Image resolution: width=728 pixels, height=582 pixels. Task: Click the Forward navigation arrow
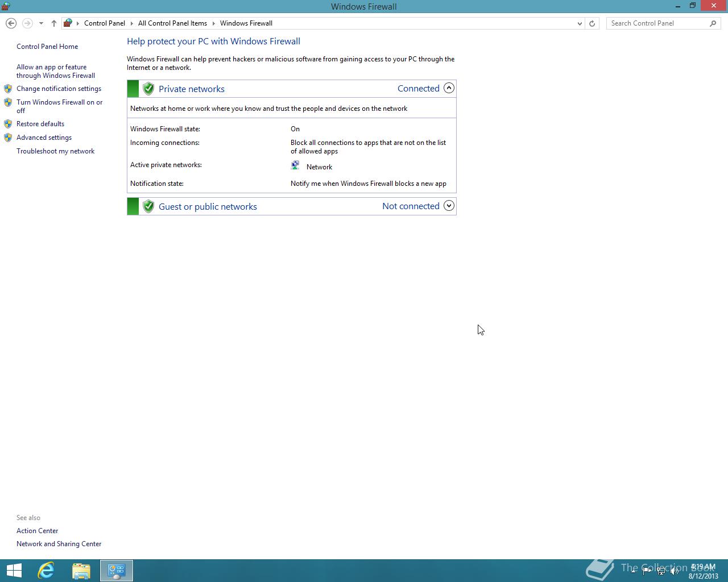pos(27,23)
